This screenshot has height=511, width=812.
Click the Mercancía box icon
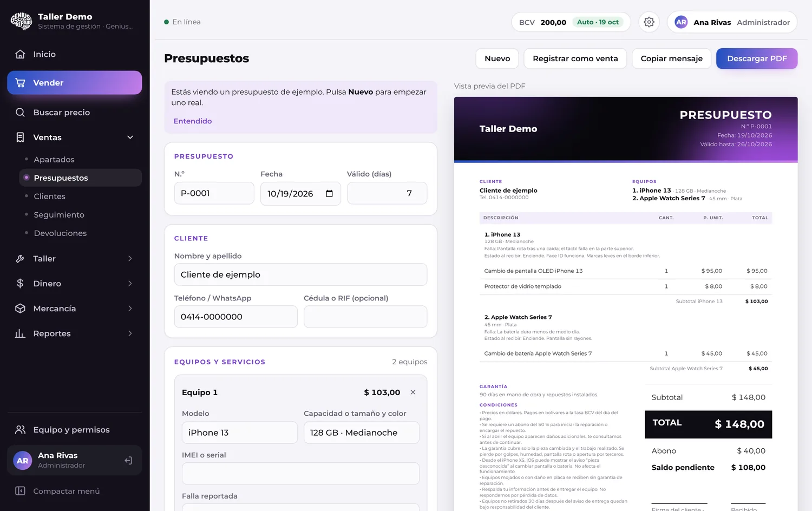click(x=20, y=309)
